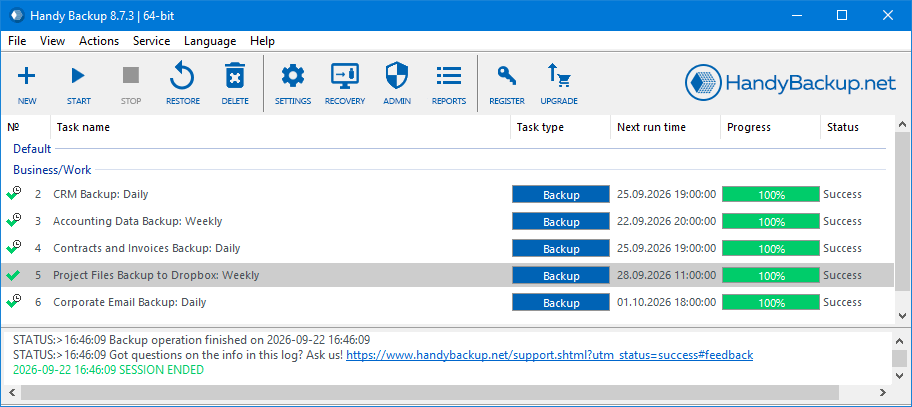The image size is (912, 407).
Task: Click next run time 28.09.2026 11:00:00
Action: (x=666, y=275)
